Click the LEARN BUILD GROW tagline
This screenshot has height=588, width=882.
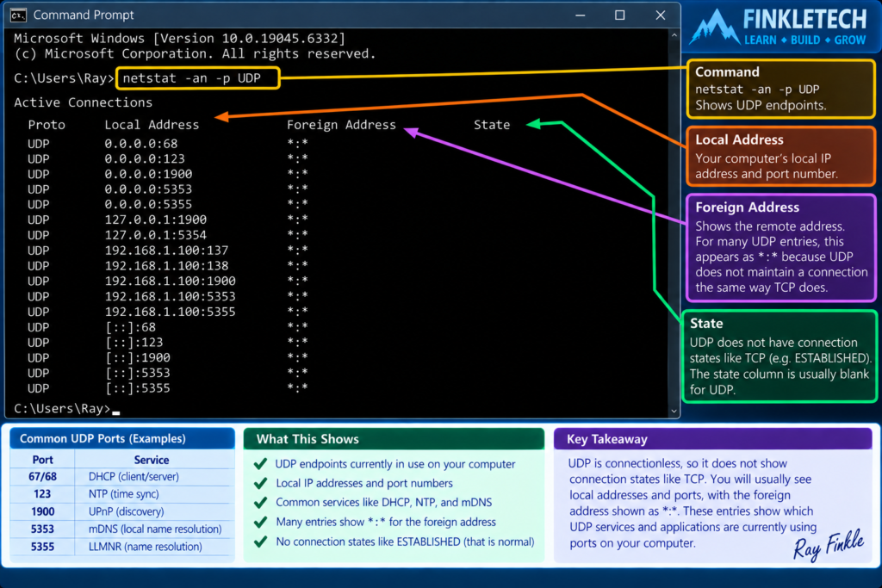(x=805, y=40)
